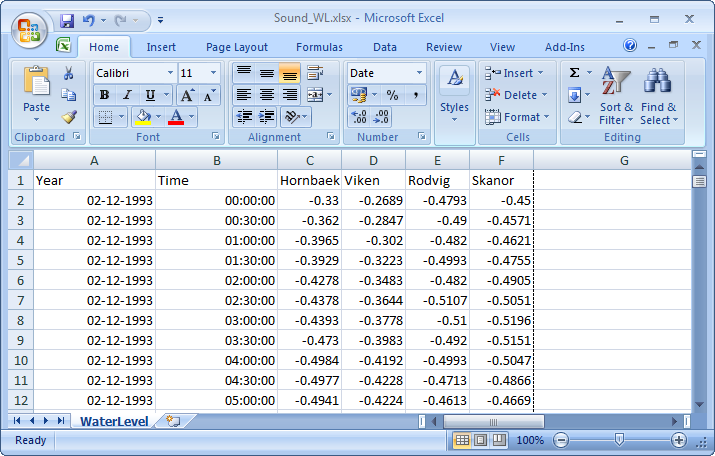715x456 pixels.
Task: Click the Select All corner cell
Action: pos(21,161)
